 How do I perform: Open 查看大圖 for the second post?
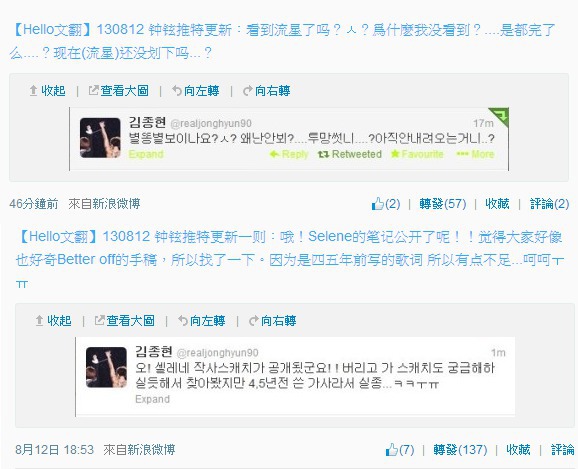[x=125, y=321]
